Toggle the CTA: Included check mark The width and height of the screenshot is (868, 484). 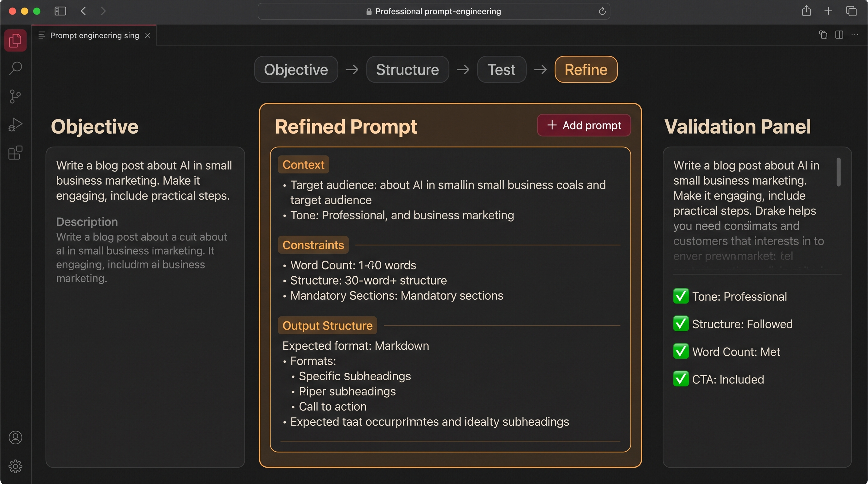point(681,379)
